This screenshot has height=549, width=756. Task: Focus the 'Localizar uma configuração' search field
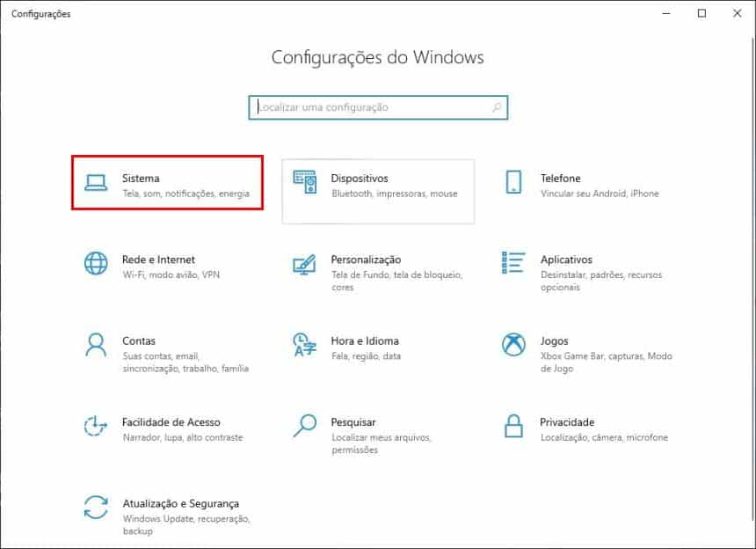[x=378, y=107]
